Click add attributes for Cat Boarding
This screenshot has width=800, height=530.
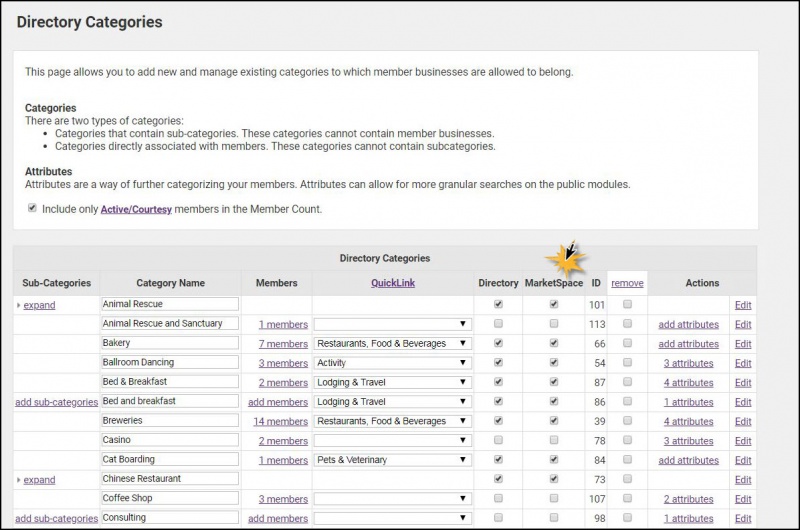coord(688,460)
